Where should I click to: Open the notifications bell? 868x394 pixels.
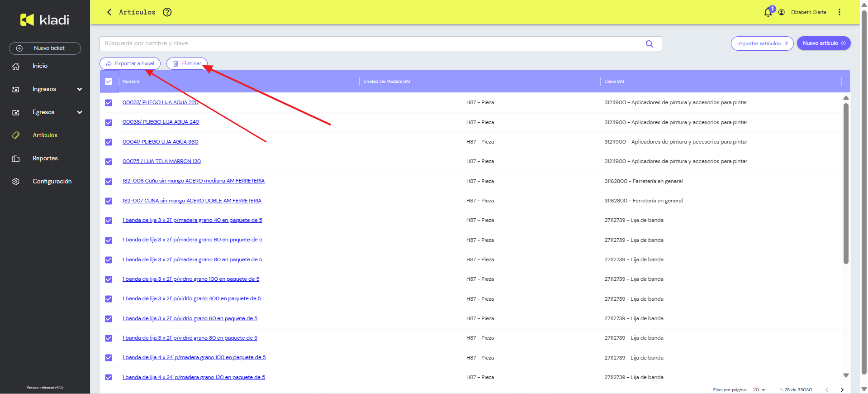tap(768, 12)
